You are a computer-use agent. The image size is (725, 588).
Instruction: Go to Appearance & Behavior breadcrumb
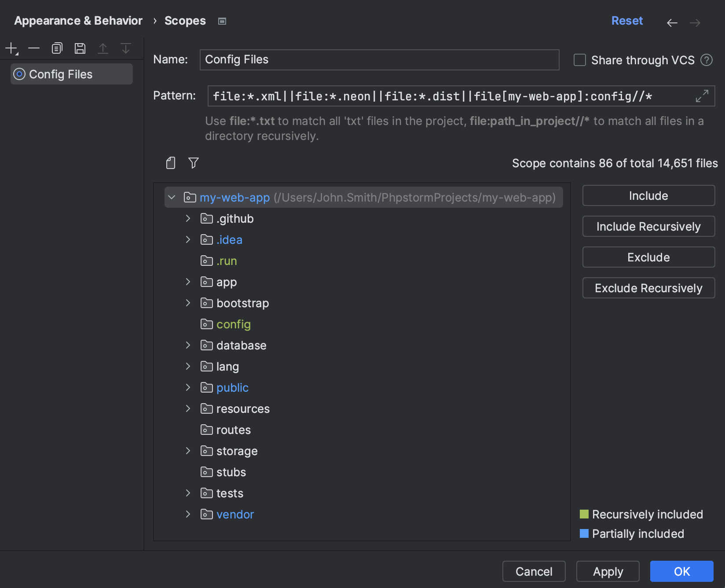tap(78, 21)
